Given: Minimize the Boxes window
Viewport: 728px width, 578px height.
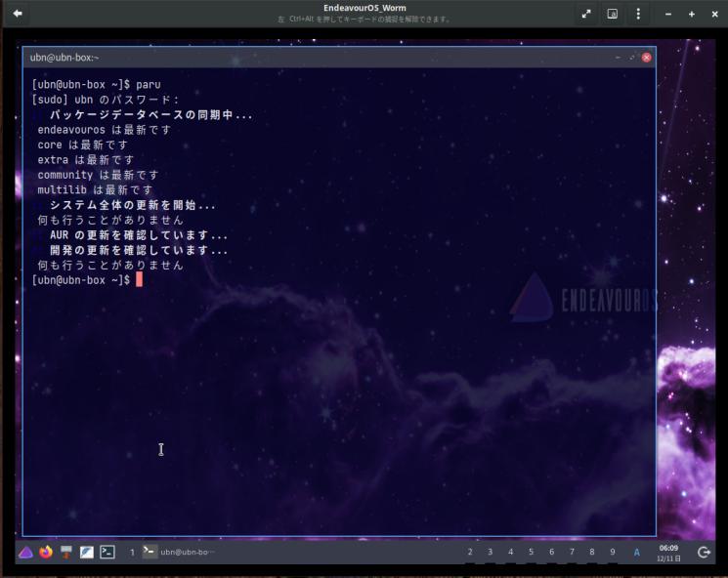Looking at the screenshot, I should 668,14.
